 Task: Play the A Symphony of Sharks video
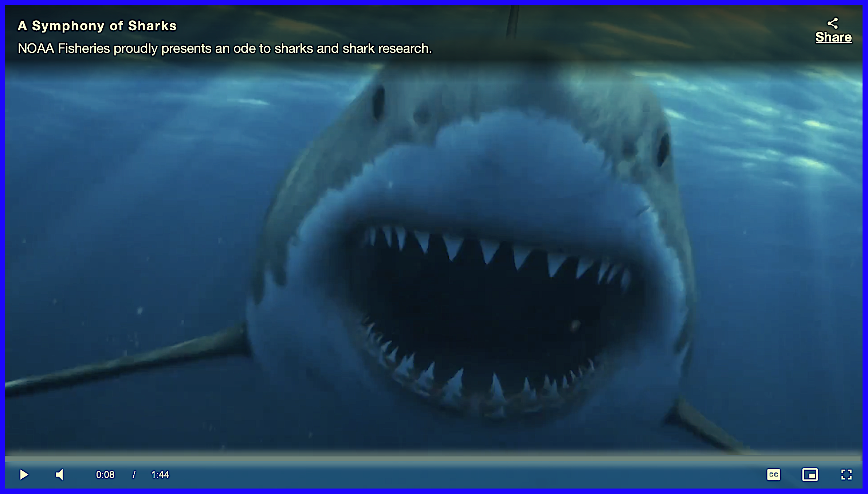24,475
